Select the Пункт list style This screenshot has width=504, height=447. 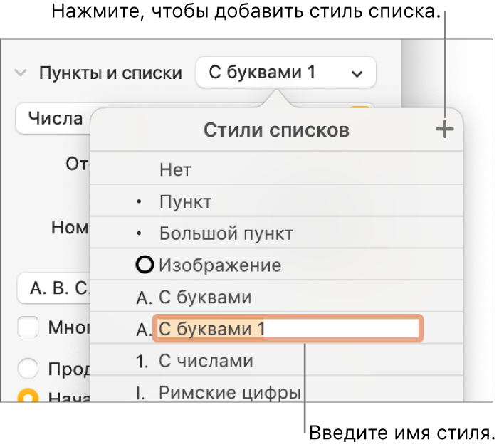[276, 201]
